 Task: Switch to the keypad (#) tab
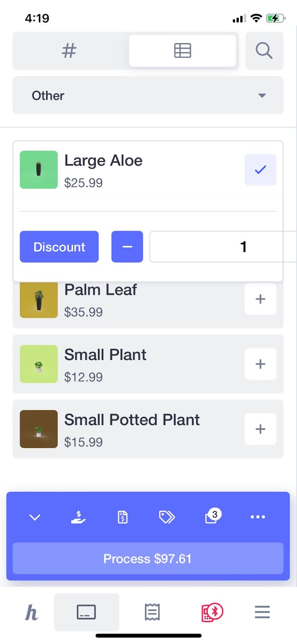pyautogui.click(x=69, y=51)
